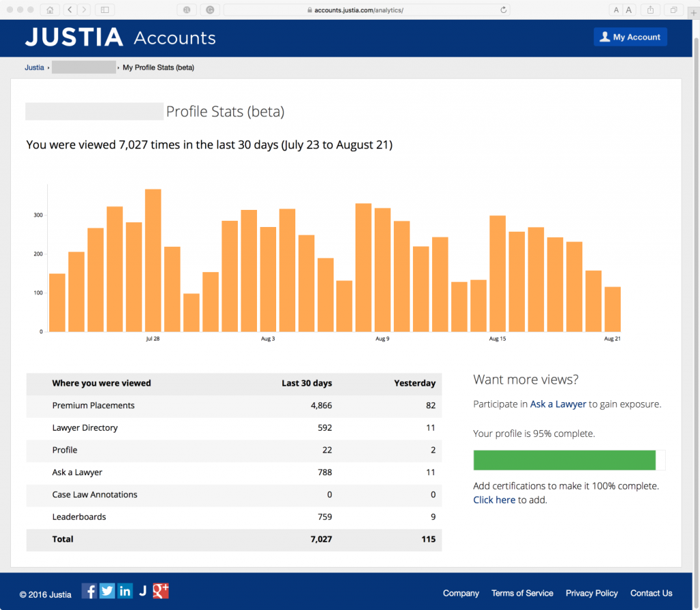Open Justia's Facebook page icon
The width and height of the screenshot is (700, 610).
tap(89, 591)
